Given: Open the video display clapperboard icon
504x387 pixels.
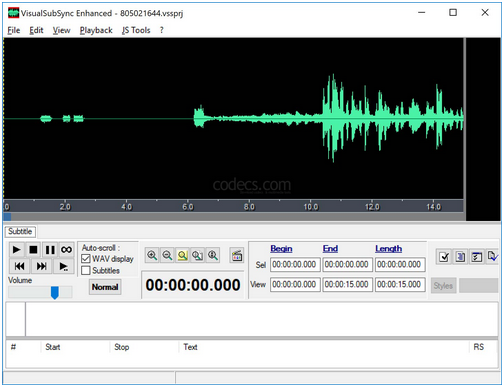Looking at the screenshot, I should coord(237,256).
